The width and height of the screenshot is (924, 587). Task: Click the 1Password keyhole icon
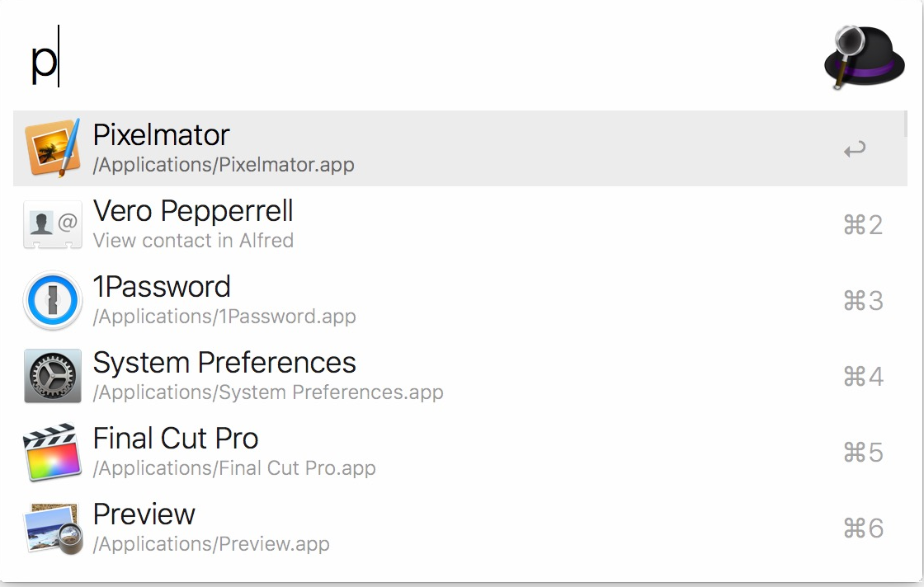point(53,300)
